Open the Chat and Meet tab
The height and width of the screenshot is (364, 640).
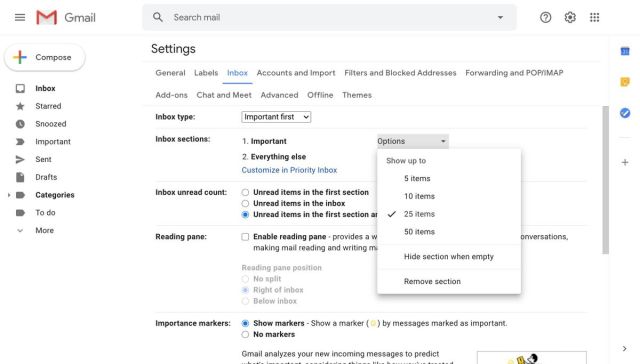[x=224, y=95]
